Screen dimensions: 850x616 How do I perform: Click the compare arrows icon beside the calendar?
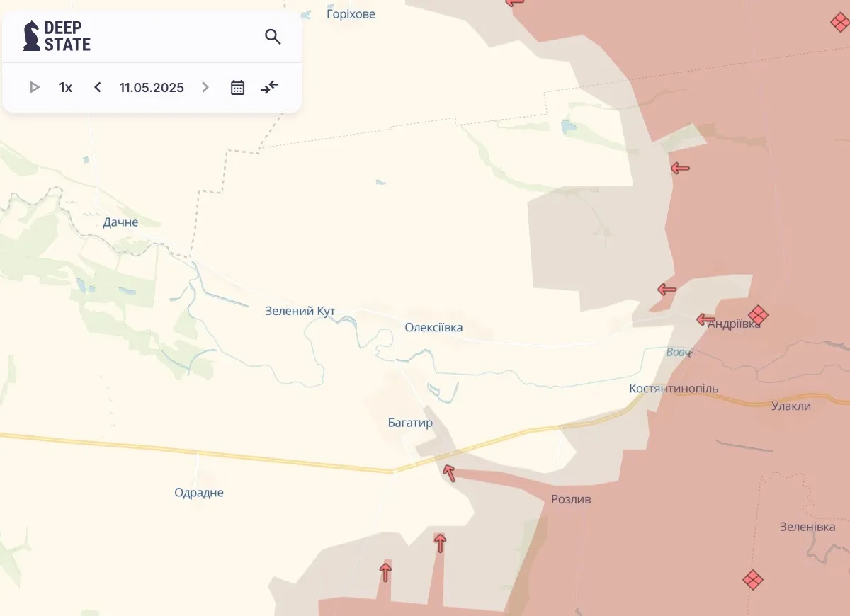tap(270, 88)
